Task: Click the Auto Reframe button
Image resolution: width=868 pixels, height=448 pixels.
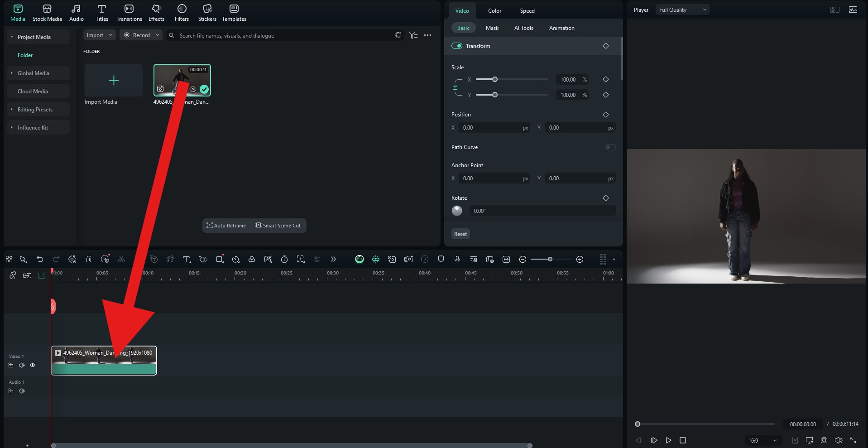Action: [226, 226]
